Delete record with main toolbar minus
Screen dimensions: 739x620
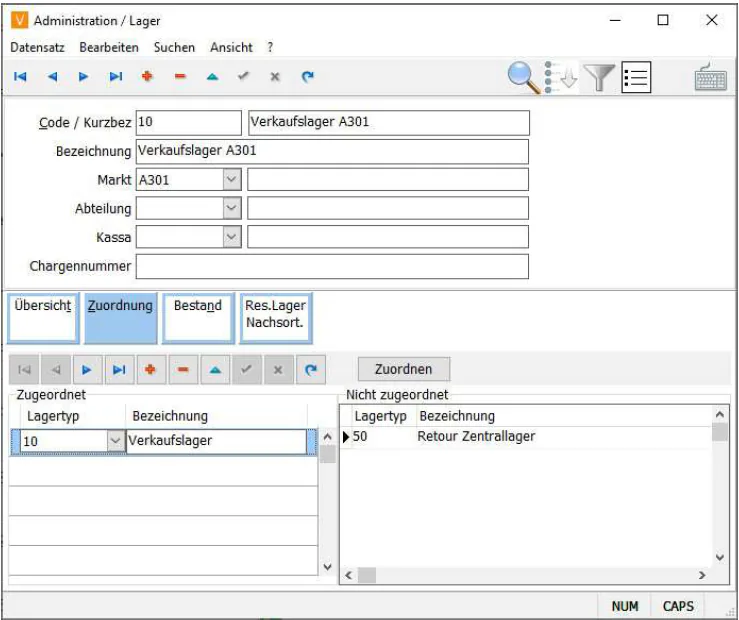(x=180, y=76)
